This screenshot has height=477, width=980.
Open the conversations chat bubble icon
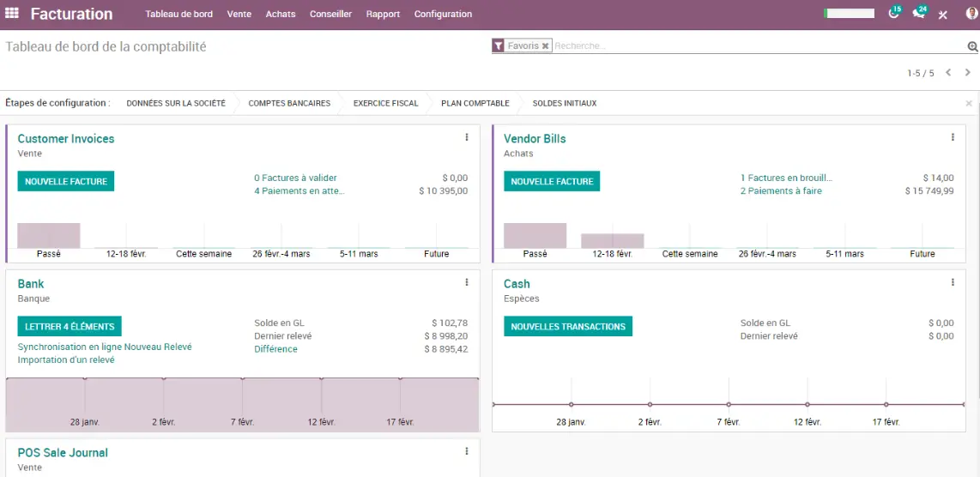[918, 13]
